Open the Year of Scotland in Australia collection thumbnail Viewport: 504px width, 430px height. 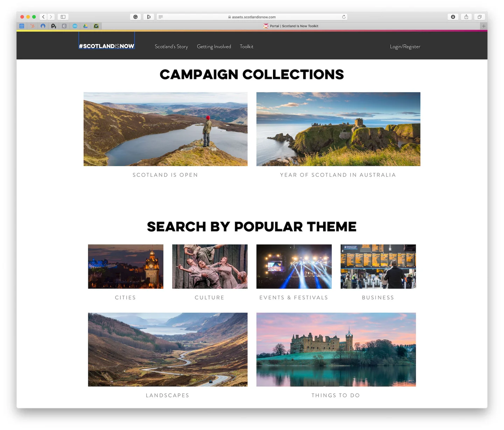(x=338, y=129)
